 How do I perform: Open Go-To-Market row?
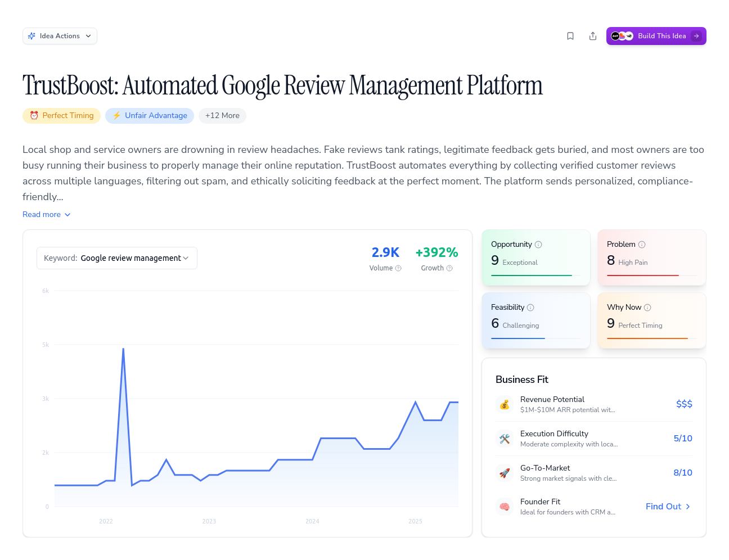pos(594,473)
